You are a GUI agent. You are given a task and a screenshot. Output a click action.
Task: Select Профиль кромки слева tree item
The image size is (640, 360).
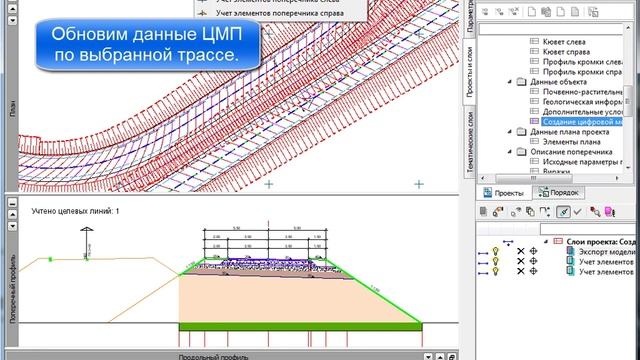[x=582, y=62]
